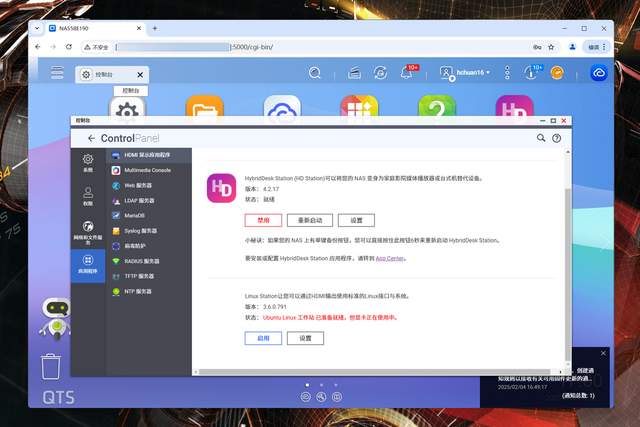This screenshot has width=640, height=427.
Task: Click blue 启用 button for Linux Station
Action: [x=263, y=338]
